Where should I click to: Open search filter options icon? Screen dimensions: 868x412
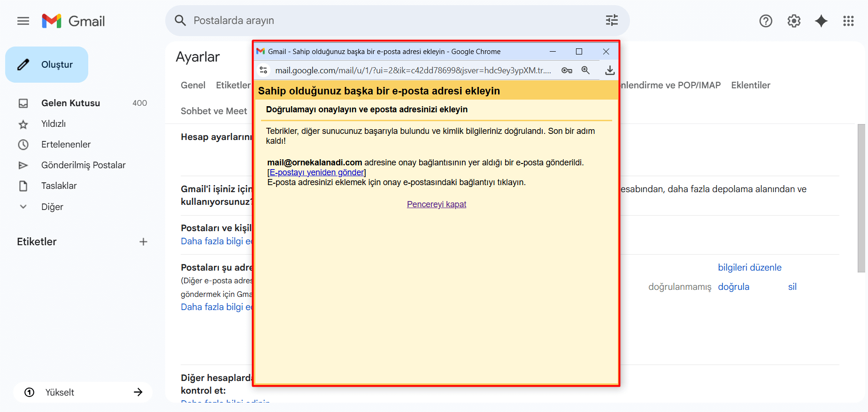coord(612,20)
